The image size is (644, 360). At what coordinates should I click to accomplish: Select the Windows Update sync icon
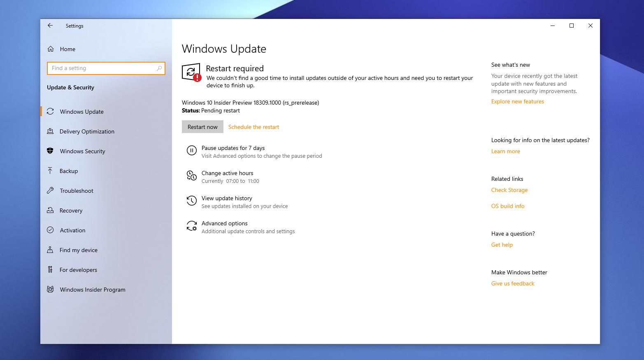pyautogui.click(x=50, y=112)
